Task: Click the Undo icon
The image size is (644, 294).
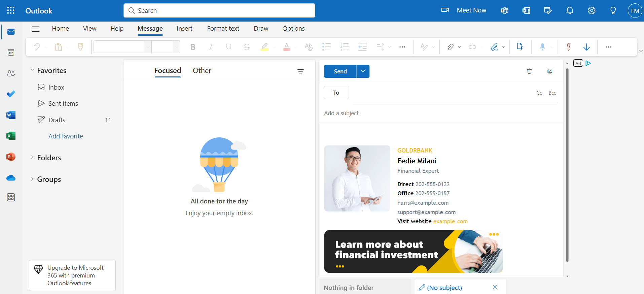Action: point(37,47)
